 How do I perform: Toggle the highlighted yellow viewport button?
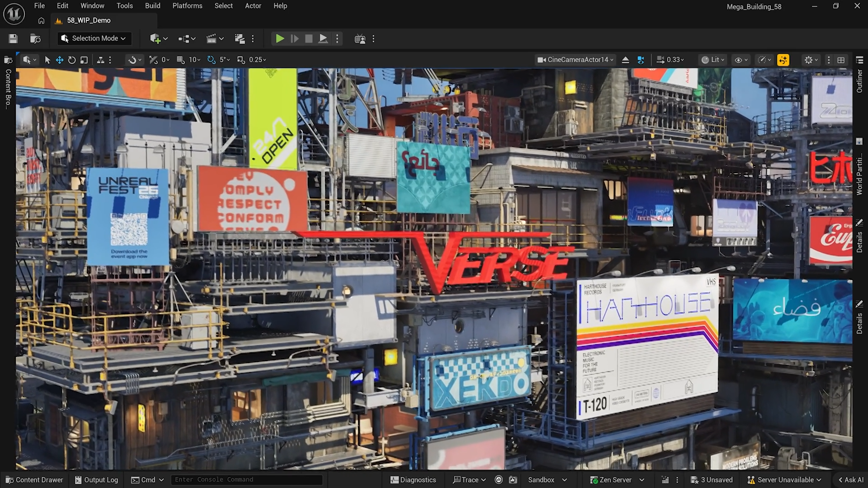click(783, 60)
